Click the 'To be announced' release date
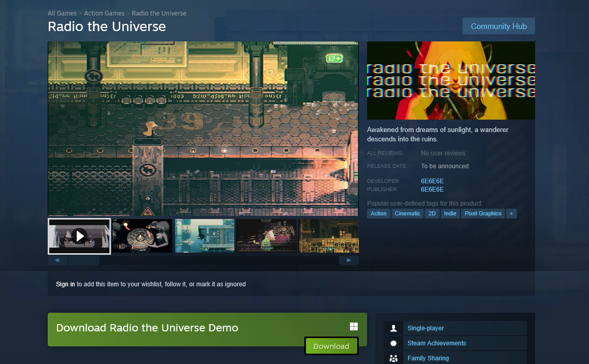The height and width of the screenshot is (364, 589). tap(444, 166)
